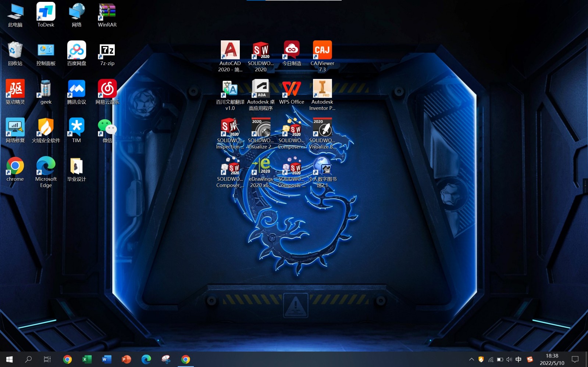The image size is (588, 367).
Task: Open the 网易云音乐 shortcut
Action: point(107,92)
